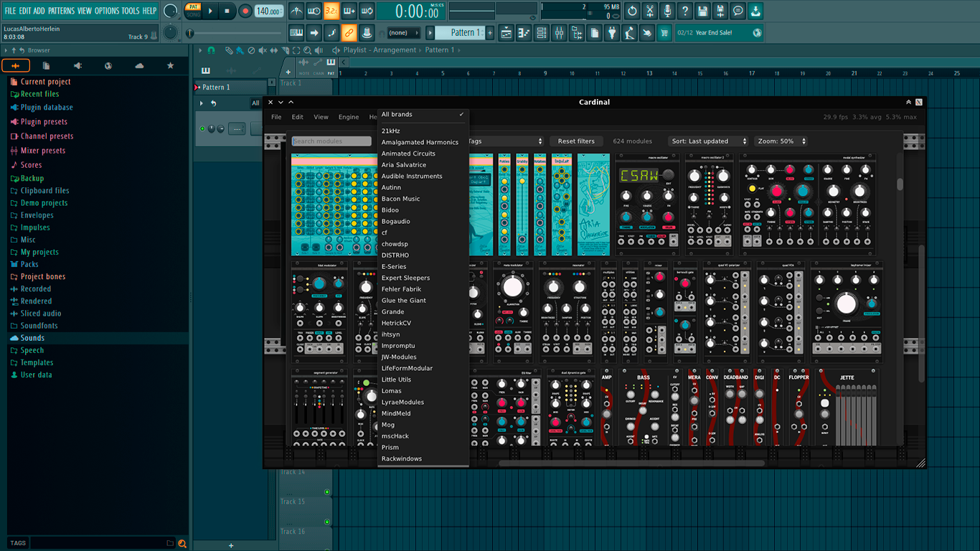Toggle the channel green mute LED
980x551 pixels.
pyautogui.click(x=202, y=129)
